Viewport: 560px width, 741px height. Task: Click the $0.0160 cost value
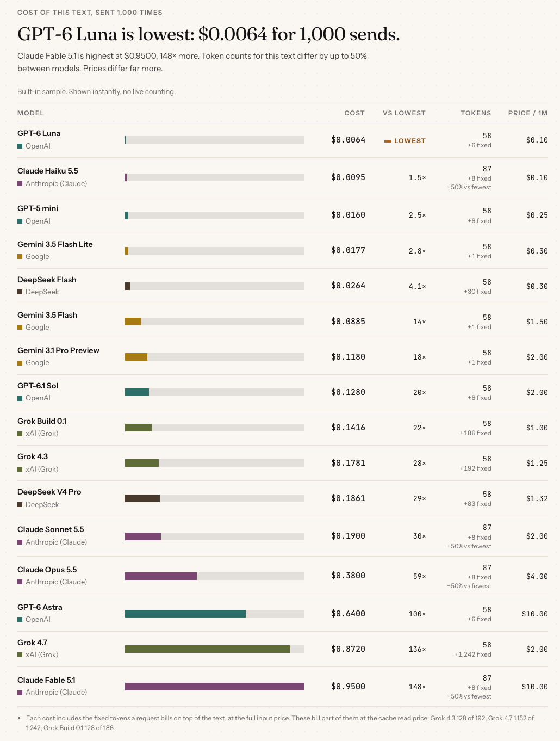tap(348, 215)
